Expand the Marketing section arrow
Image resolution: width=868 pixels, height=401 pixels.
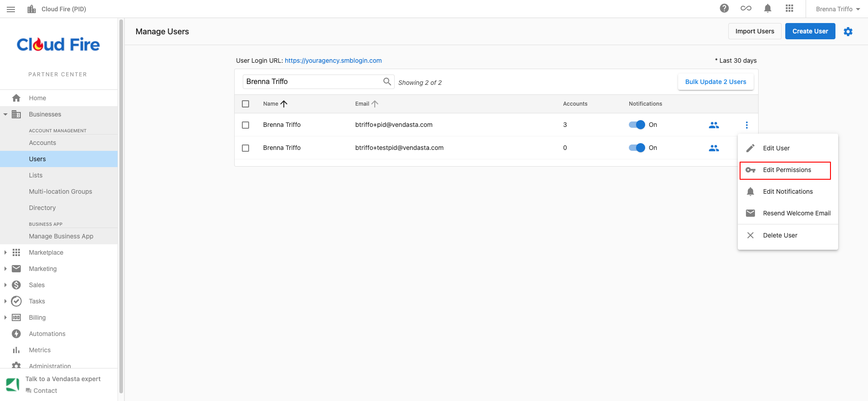tap(5, 269)
